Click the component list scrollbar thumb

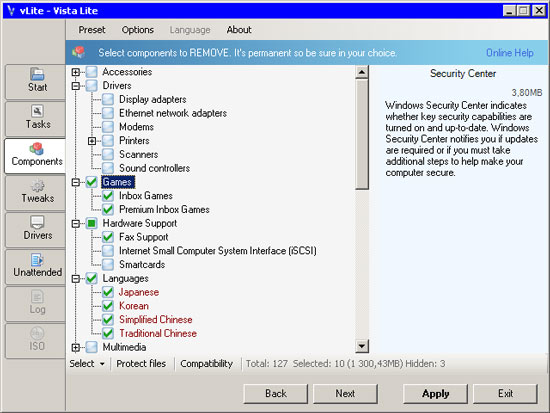click(362, 134)
